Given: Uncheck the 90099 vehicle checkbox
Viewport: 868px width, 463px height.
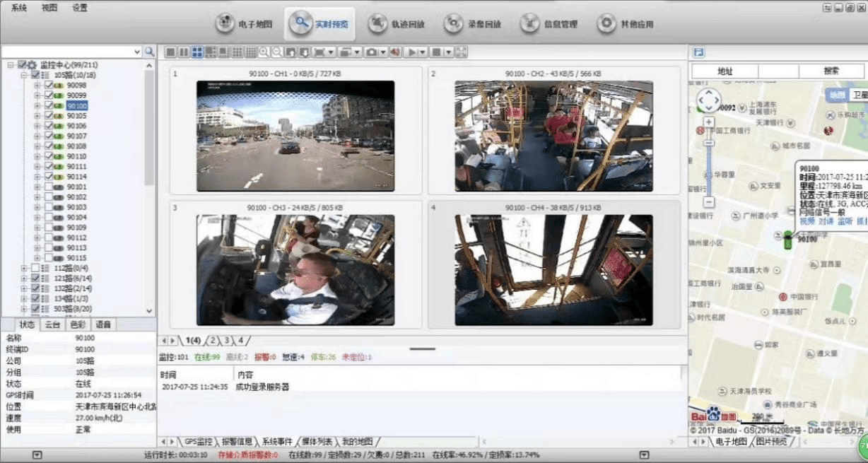Looking at the screenshot, I should [x=49, y=95].
